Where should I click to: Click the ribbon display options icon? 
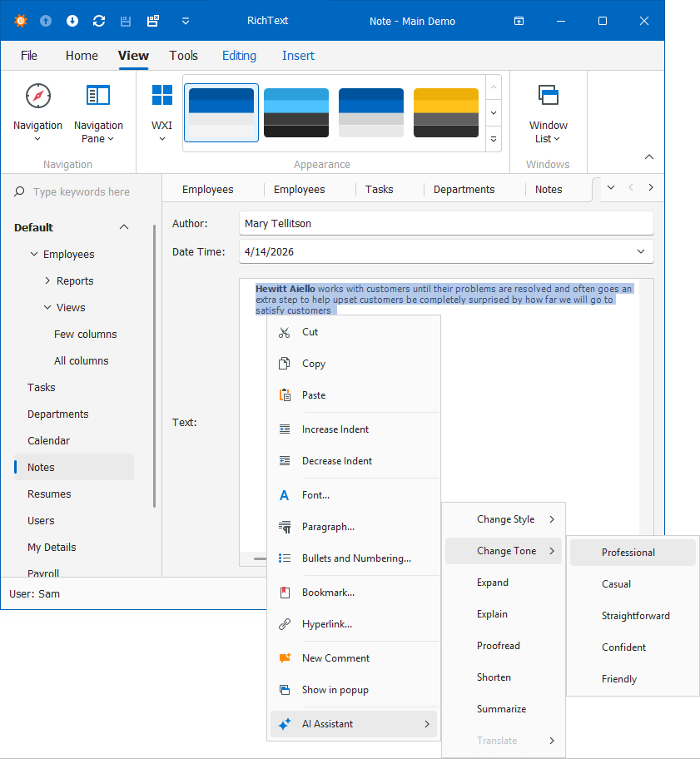click(519, 21)
